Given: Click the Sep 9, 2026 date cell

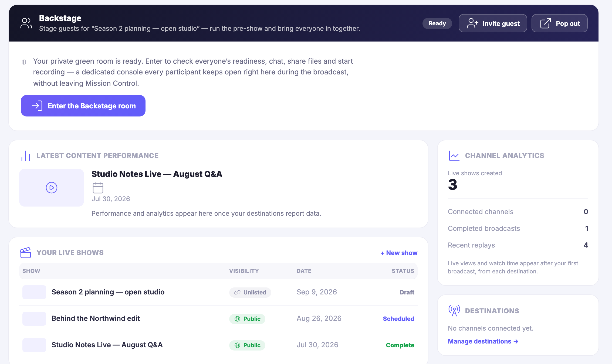Looking at the screenshot, I should [x=317, y=292].
